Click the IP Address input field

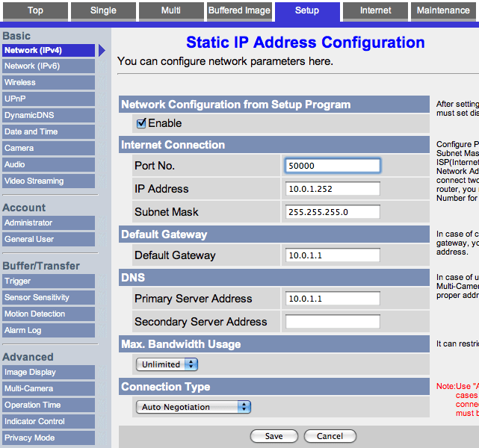pyautogui.click(x=333, y=189)
